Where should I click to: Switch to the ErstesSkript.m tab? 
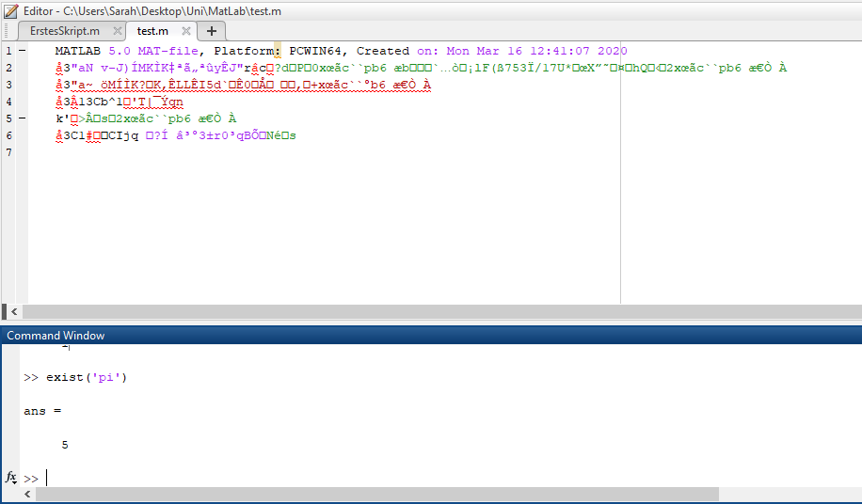[x=64, y=31]
